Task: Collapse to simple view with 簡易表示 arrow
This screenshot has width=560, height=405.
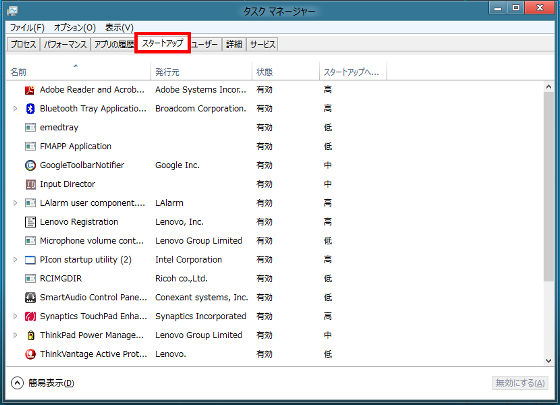Action: (x=17, y=383)
